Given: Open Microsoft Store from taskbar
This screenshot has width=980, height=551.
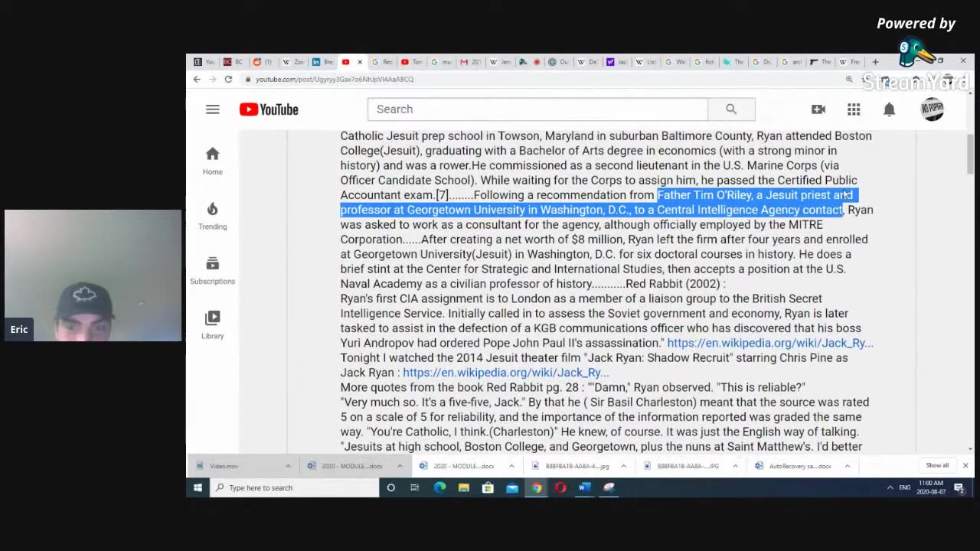Looking at the screenshot, I should (488, 487).
